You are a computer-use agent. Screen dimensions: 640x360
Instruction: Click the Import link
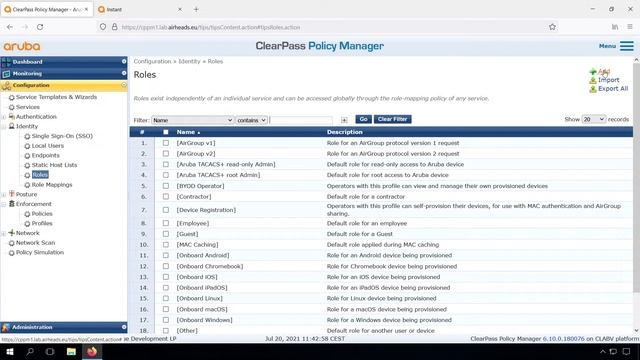(609, 80)
